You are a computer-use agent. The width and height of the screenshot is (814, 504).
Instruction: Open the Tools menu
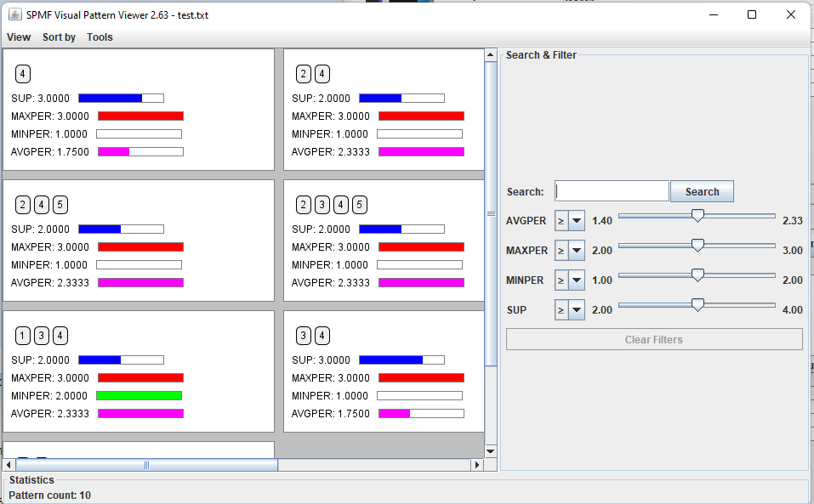100,37
